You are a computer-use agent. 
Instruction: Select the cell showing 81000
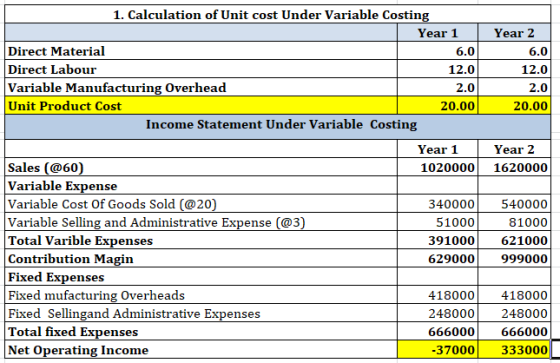pyautogui.click(x=514, y=222)
